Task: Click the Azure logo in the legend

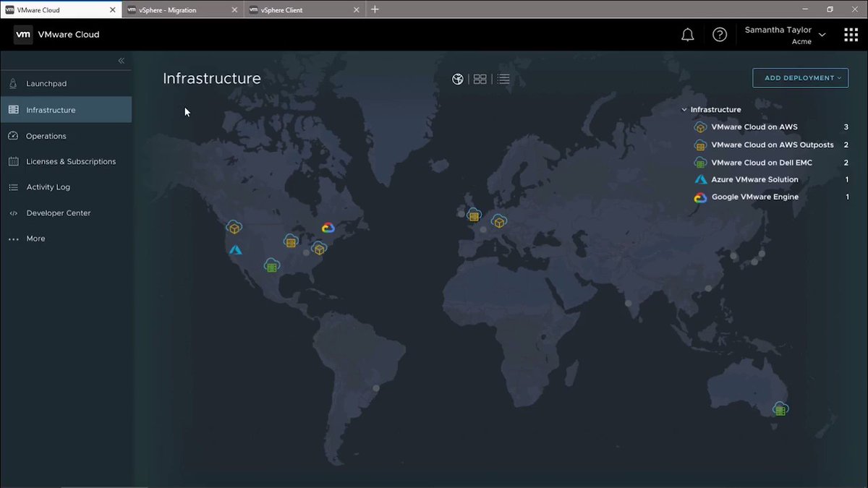Action: click(x=700, y=179)
